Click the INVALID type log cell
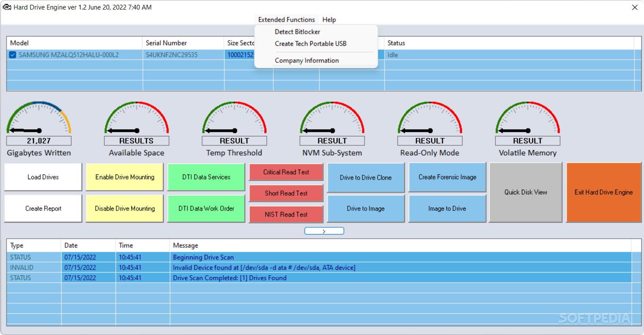Screen dimensions: 644x335 coord(34,268)
